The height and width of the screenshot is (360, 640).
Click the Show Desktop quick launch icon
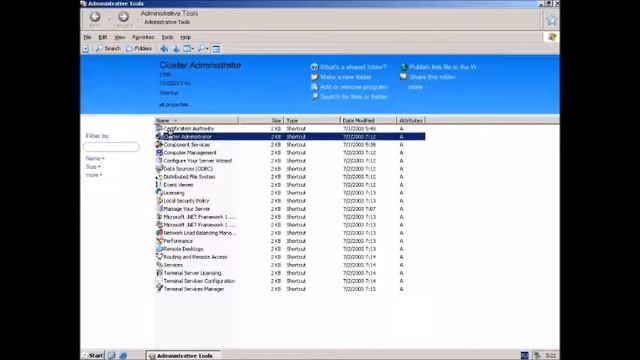[112, 356]
